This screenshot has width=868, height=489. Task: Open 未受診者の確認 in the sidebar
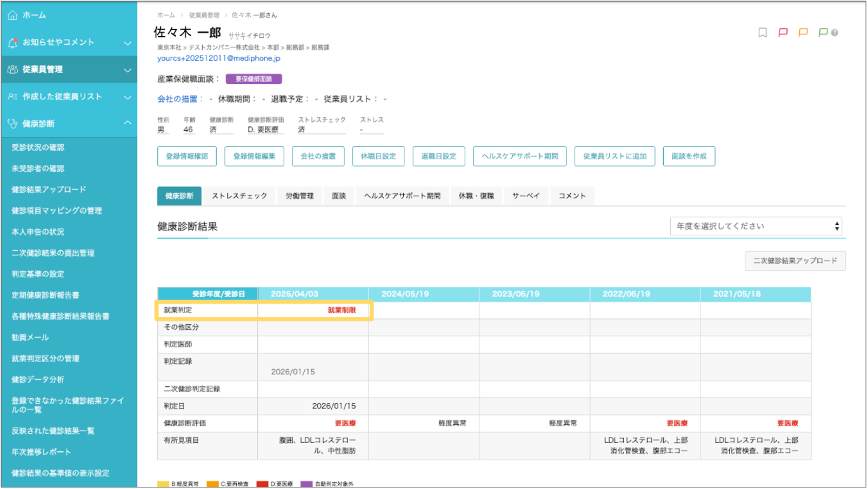click(x=38, y=169)
